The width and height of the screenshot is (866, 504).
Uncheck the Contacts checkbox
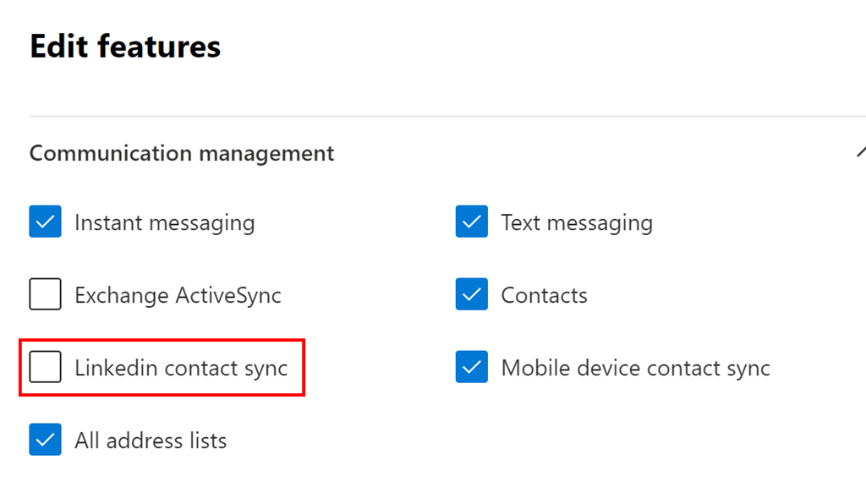tap(471, 295)
